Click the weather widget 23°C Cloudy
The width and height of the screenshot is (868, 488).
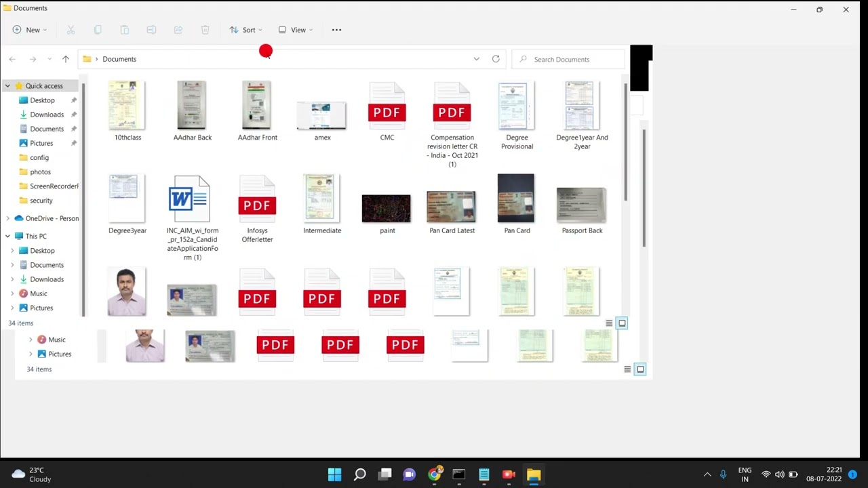point(31,474)
